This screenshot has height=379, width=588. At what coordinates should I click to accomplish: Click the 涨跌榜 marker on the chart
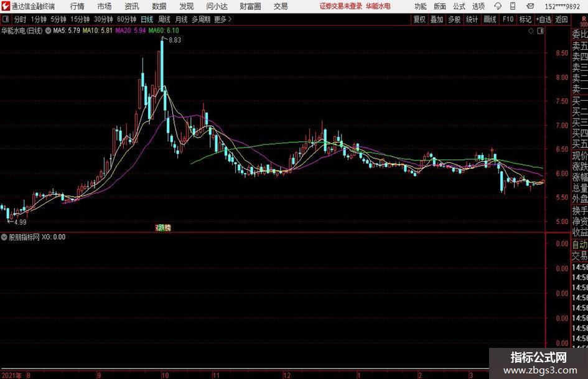tap(163, 227)
